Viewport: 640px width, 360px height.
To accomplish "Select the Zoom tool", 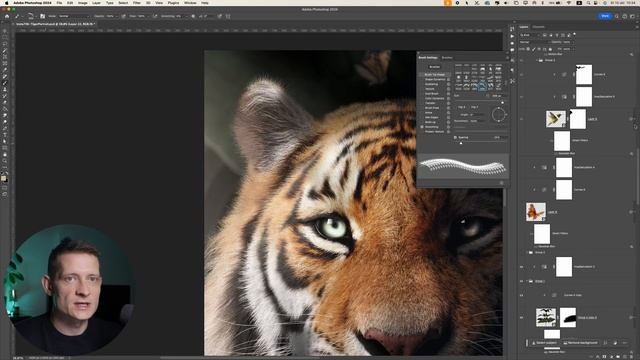I will click(5, 161).
